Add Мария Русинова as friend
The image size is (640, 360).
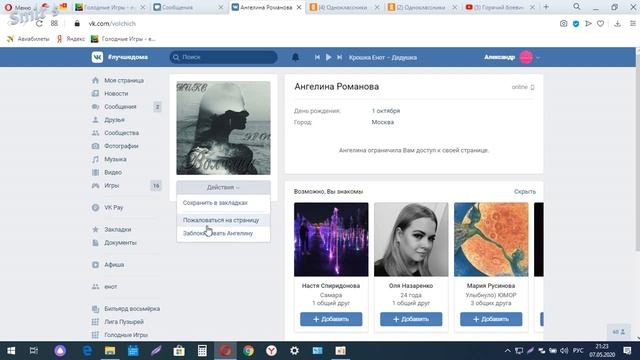click(x=491, y=319)
